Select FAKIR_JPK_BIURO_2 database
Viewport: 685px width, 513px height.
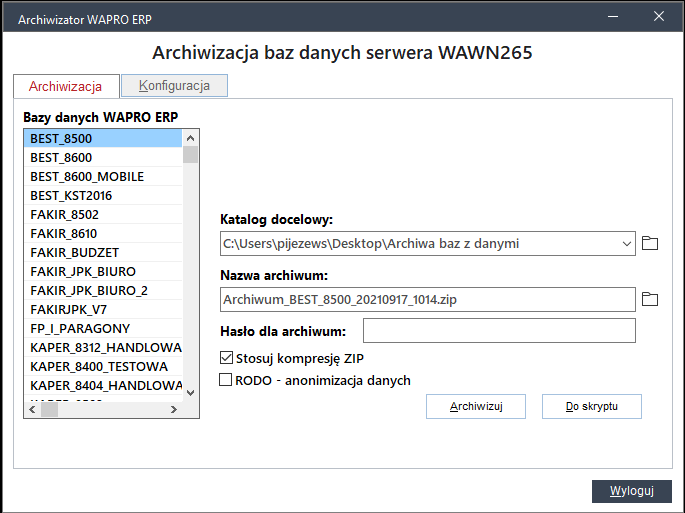(x=103, y=291)
